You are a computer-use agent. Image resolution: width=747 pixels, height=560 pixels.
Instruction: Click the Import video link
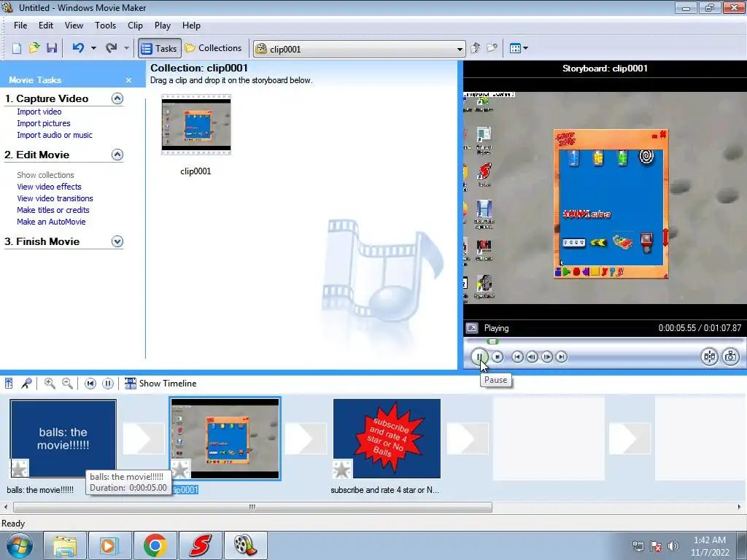pos(39,112)
